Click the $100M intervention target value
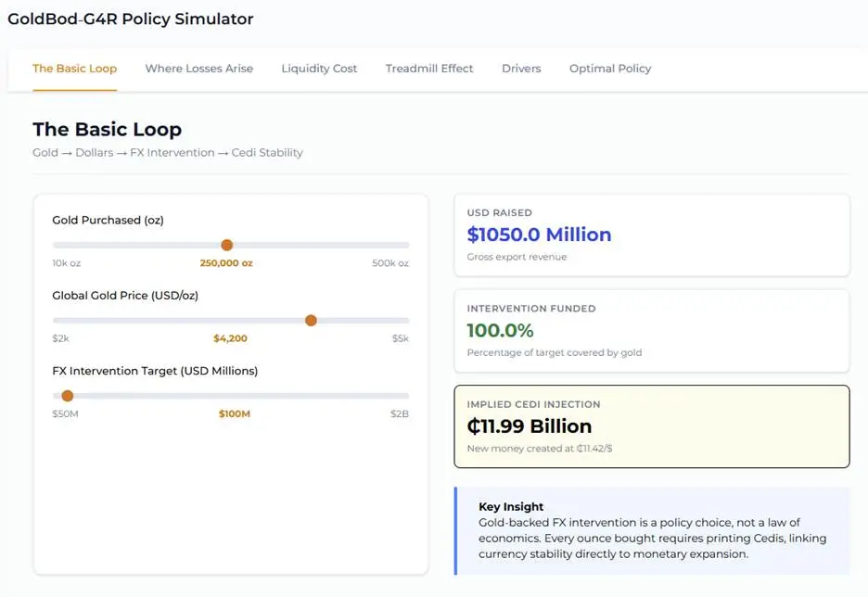868x597 pixels. point(234,413)
